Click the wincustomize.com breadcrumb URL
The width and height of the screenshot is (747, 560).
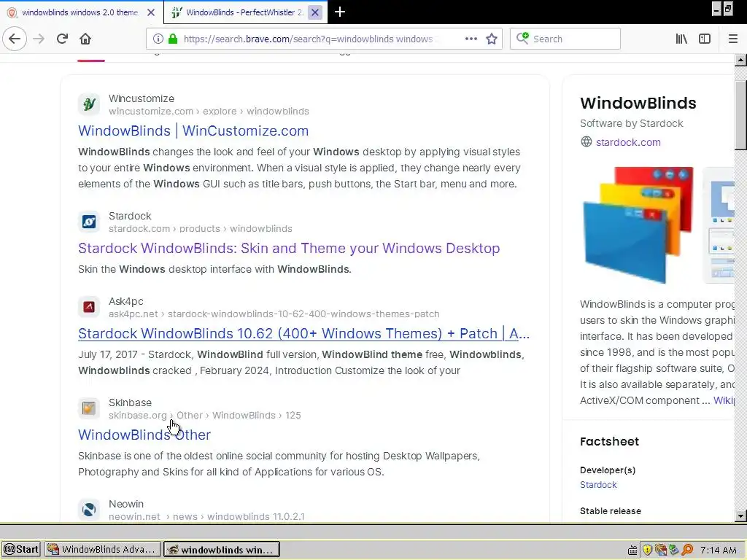coord(209,111)
